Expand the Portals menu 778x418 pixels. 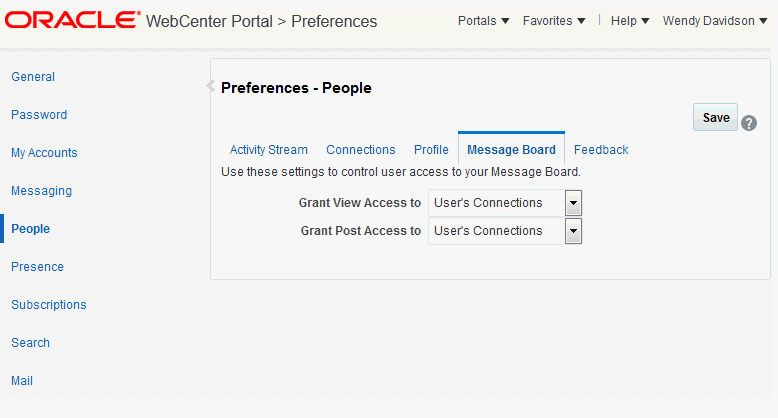click(483, 21)
